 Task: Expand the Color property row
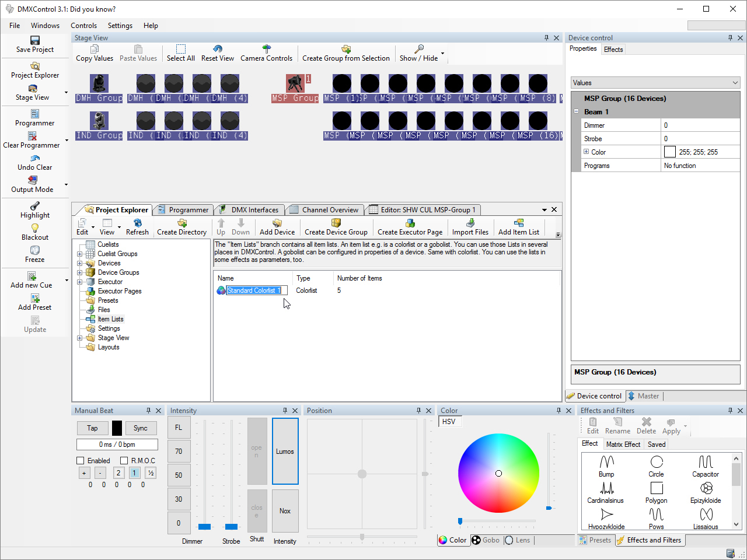point(586,152)
